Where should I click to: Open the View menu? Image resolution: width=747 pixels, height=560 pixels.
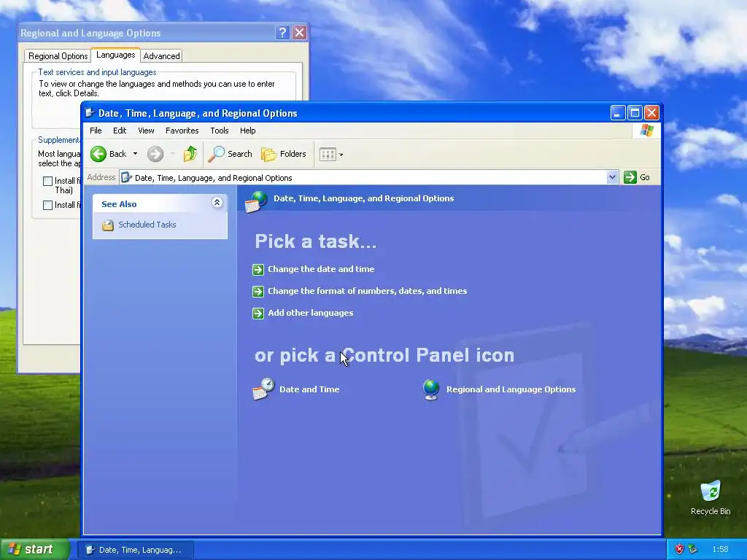click(x=146, y=131)
